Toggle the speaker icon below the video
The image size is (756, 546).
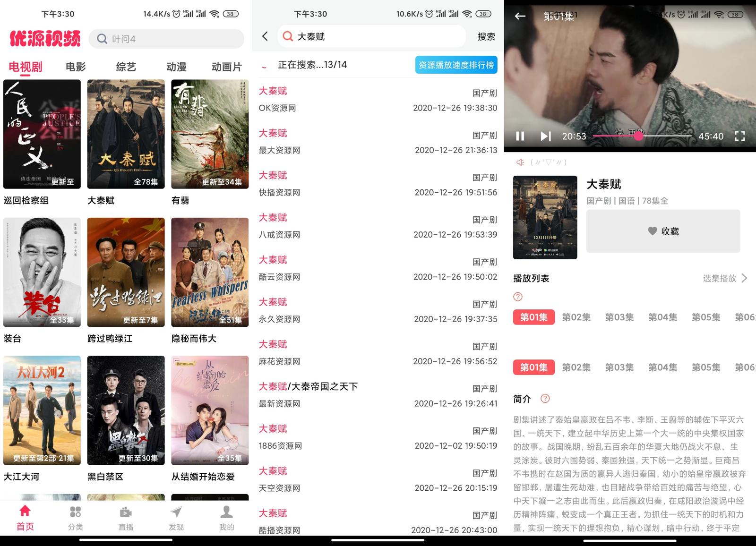520,162
